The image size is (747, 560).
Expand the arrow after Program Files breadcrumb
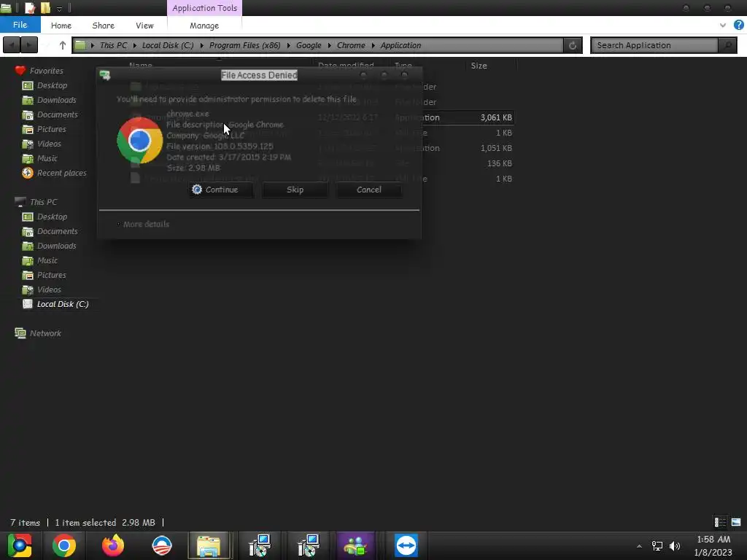(288, 45)
